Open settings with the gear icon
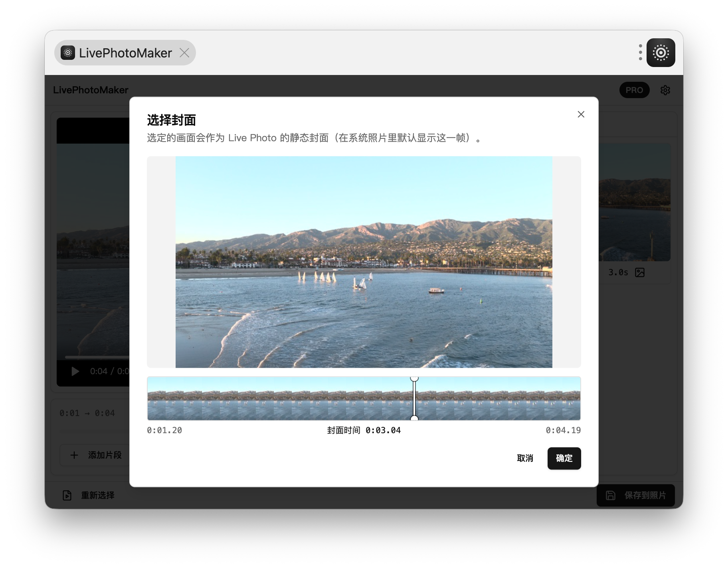Viewport: 728px width, 568px height. pyautogui.click(x=665, y=90)
